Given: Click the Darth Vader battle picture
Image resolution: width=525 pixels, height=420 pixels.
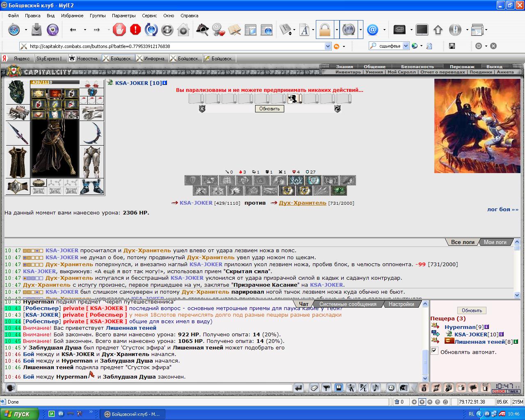Looking at the screenshot, I should (477, 126).
